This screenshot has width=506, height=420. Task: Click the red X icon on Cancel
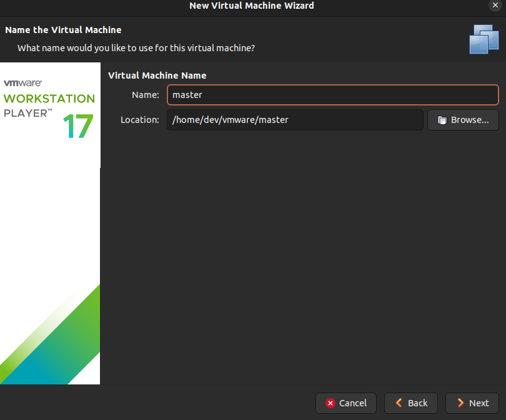point(330,403)
